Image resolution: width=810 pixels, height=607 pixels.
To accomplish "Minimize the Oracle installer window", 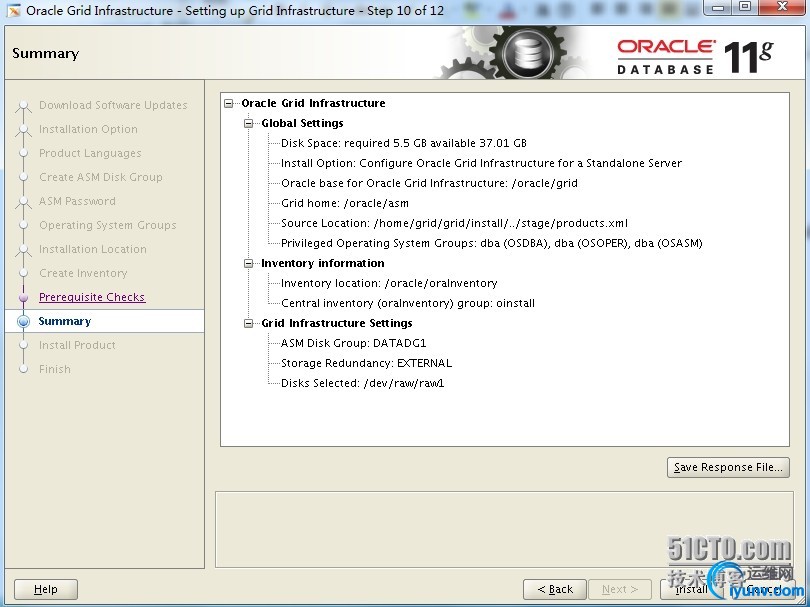I will tap(717, 7).
